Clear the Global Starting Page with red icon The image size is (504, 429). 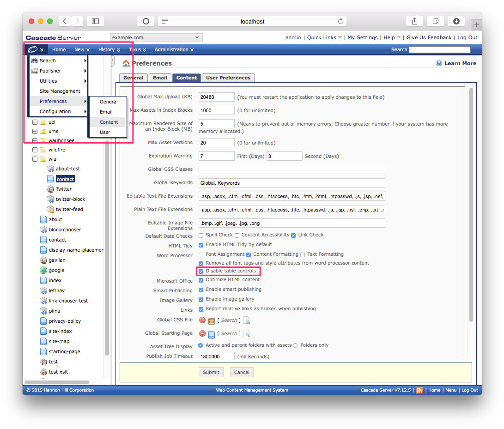click(202, 333)
